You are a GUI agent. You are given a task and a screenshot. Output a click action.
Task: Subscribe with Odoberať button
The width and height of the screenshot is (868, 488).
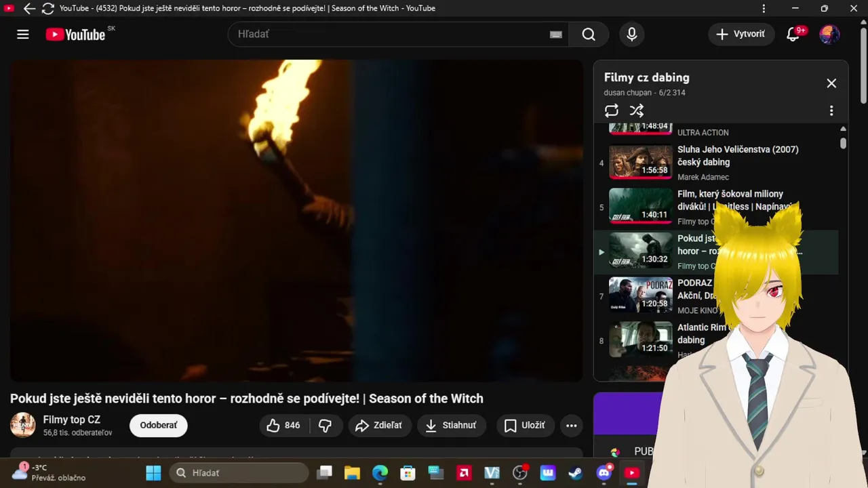[x=159, y=426]
